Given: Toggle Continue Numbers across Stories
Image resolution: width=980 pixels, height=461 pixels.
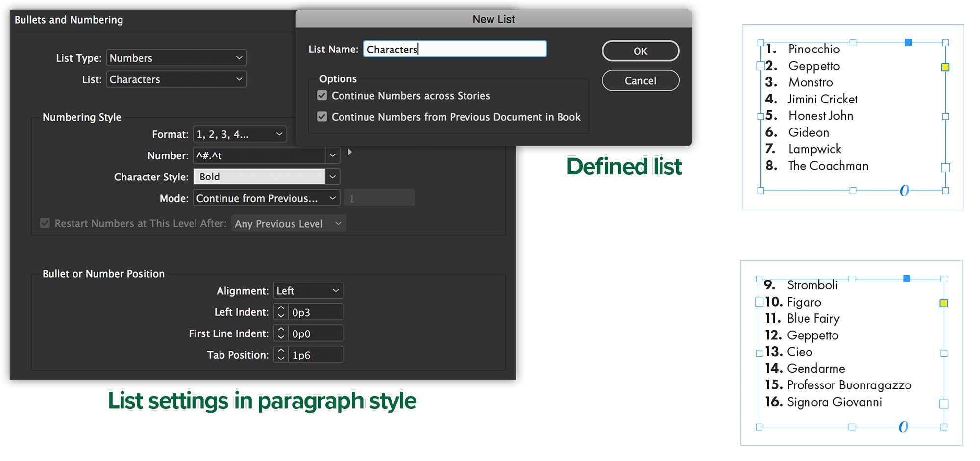Looking at the screenshot, I should pyautogui.click(x=322, y=96).
